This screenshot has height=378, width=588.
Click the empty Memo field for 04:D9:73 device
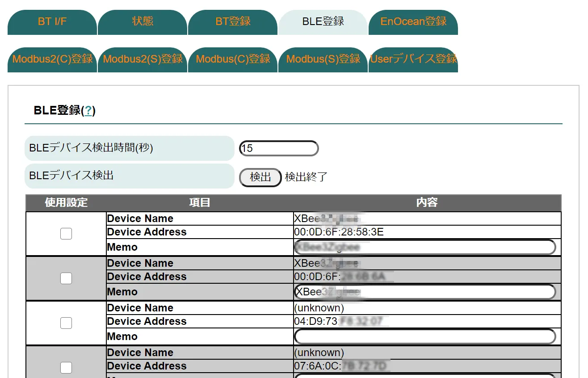424,336
